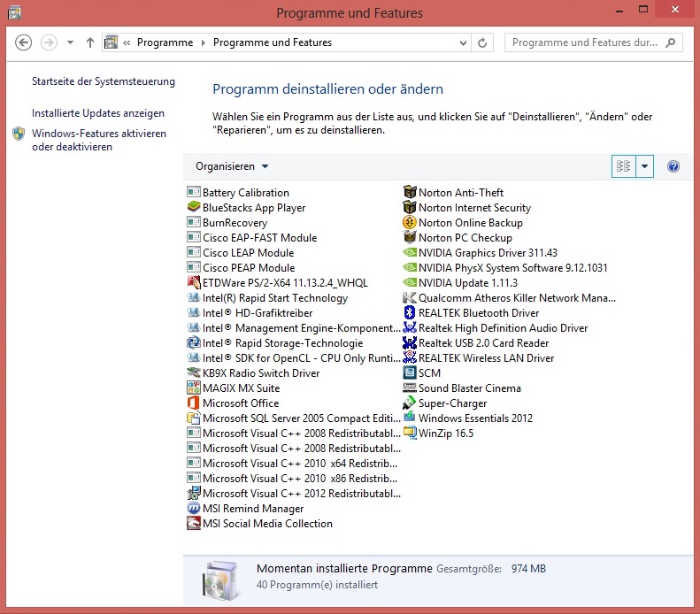Click the Realtek High Definition Audio icon
700x614 pixels.
[410, 327]
